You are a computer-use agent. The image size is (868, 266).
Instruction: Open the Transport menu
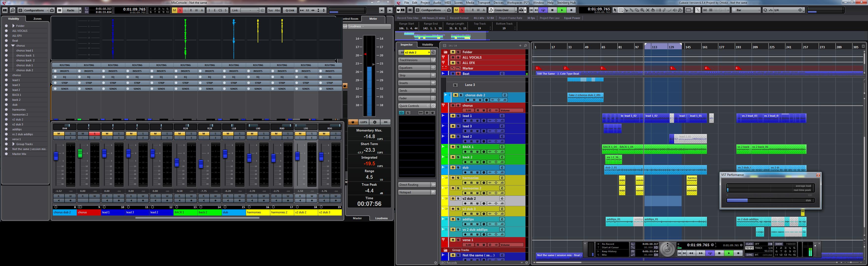click(x=484, y=3)
